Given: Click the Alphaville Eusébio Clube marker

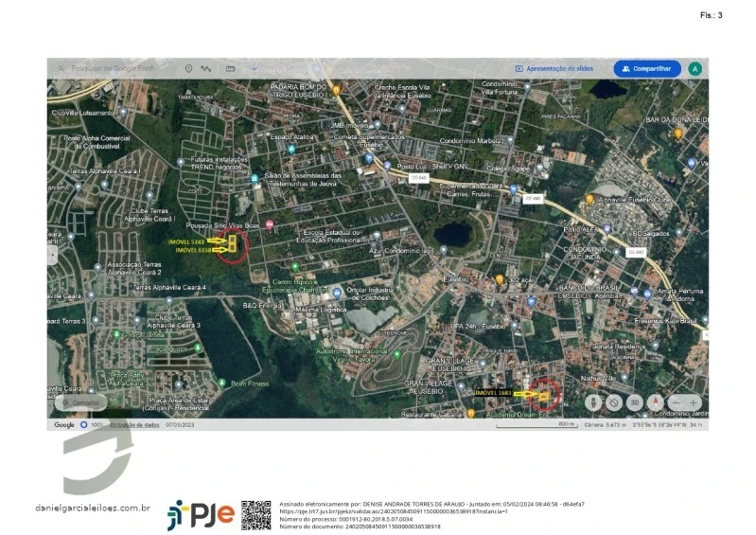Looking at the screenshot, I should [x=589, y=199].
